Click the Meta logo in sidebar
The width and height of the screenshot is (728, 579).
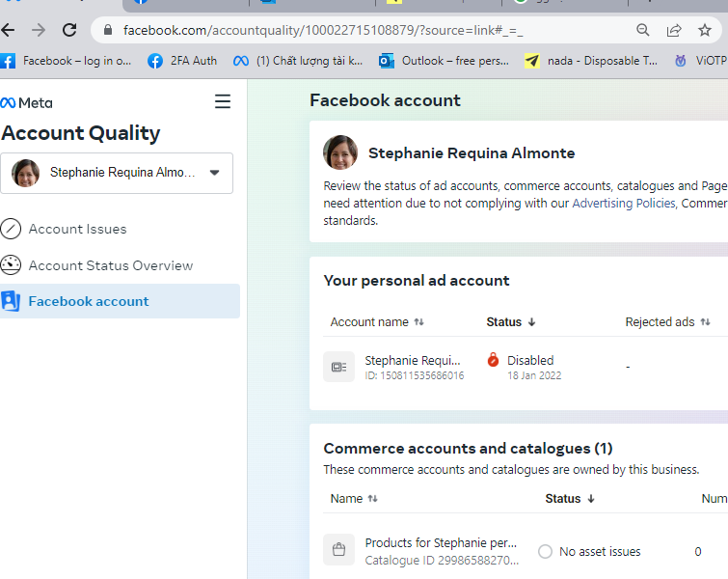pos(26,103)
